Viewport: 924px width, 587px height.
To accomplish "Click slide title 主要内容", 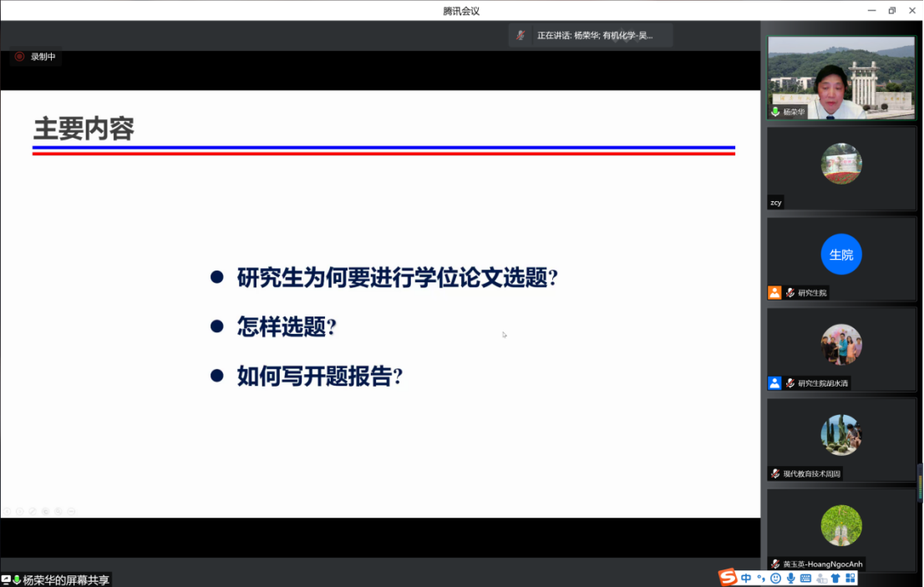I will 84,129.
